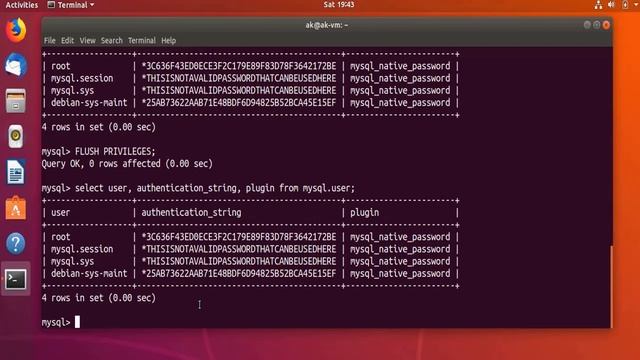Open Rhythmbox music player in dock
The width and height of the screenshot is (640, 360).
pyautogui.click(x=16, y=136)
